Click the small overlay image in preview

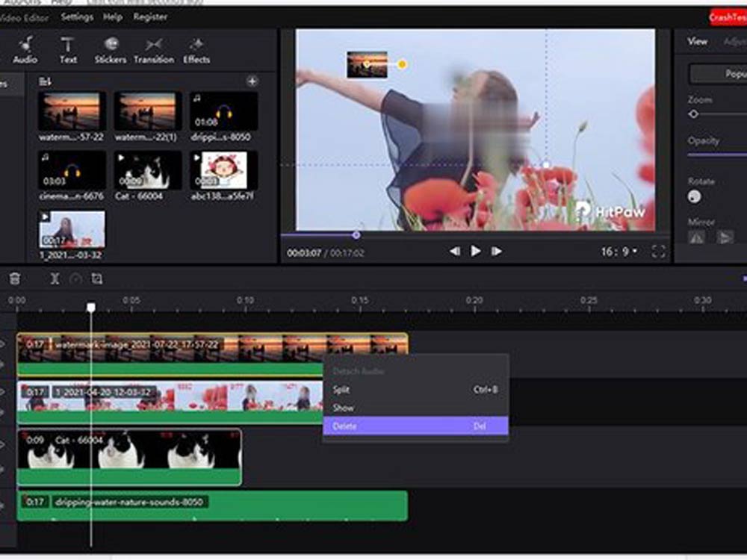367,64
